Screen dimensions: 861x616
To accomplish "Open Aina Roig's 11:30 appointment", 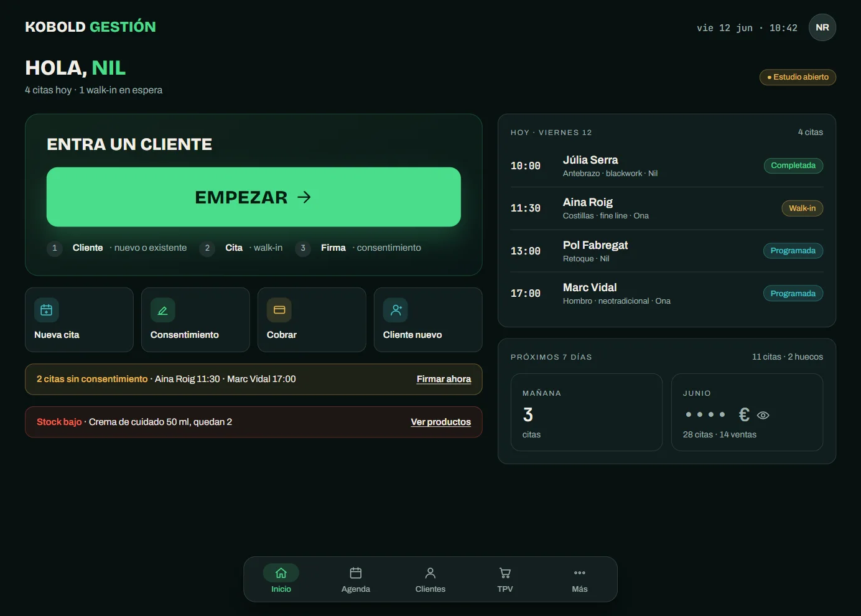I will 667,208.
